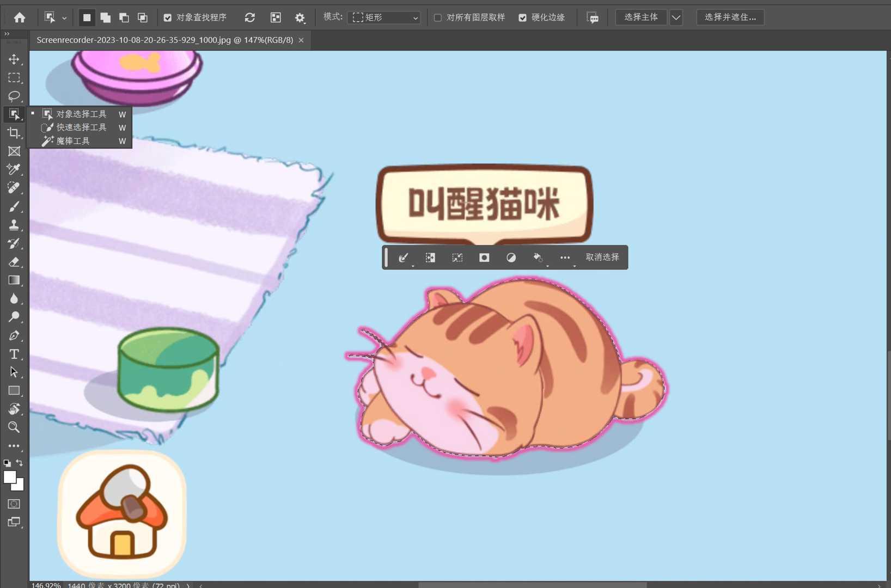Viewport: 891px width, 588px height.
Task: Open the tool preset picker dropdown
Action: tap(55, 17)
